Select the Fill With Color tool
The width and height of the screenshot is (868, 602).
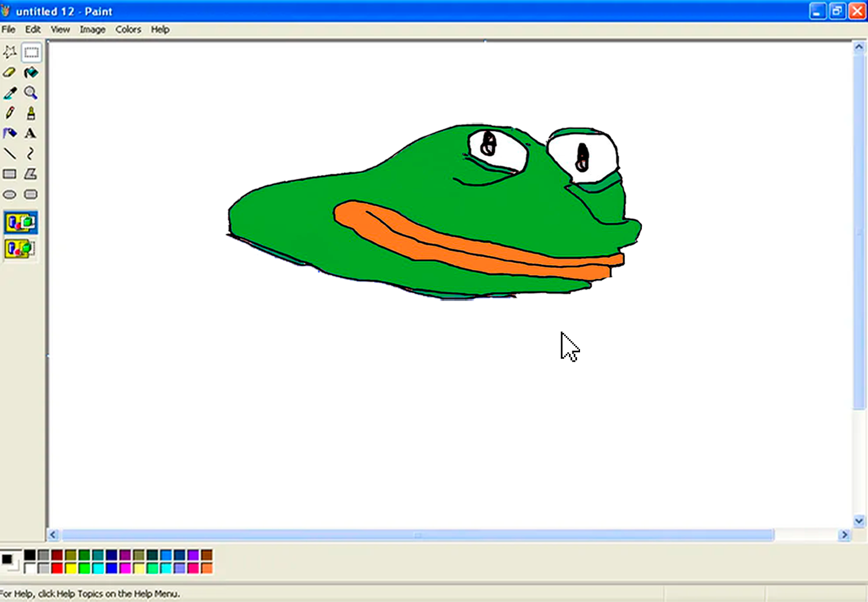pos(31,72)
